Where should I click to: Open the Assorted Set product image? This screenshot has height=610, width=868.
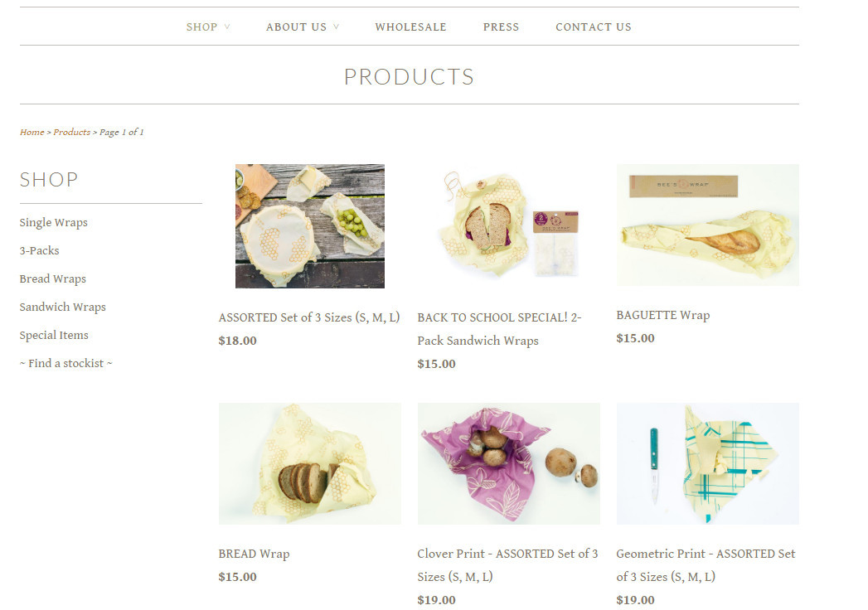coord(310,225)
